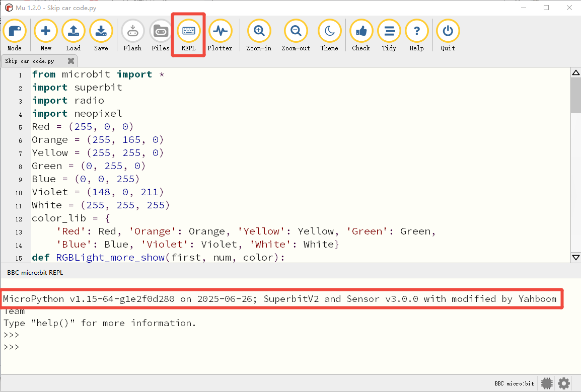Click the Orange color definition line
This screenshot has height=392, width=581.
click(98, 140)
